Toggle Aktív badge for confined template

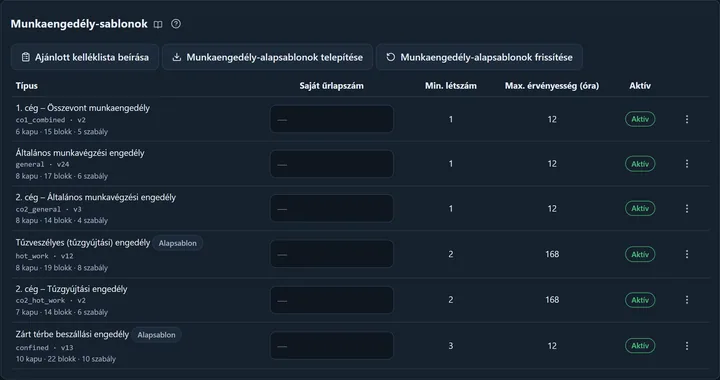click(x=640, y=346)
